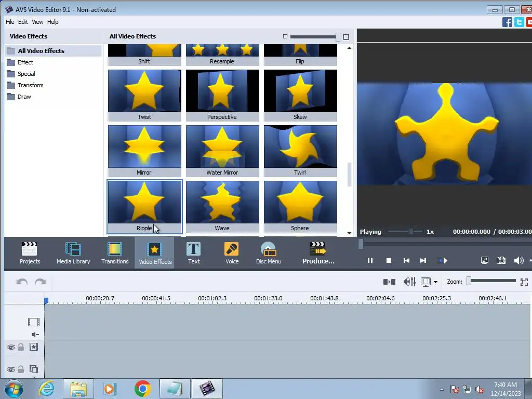Image resolution: width=532 pixels, height=399 pixels.
Task: Open the Transitions panel
Action: [115, 253]
